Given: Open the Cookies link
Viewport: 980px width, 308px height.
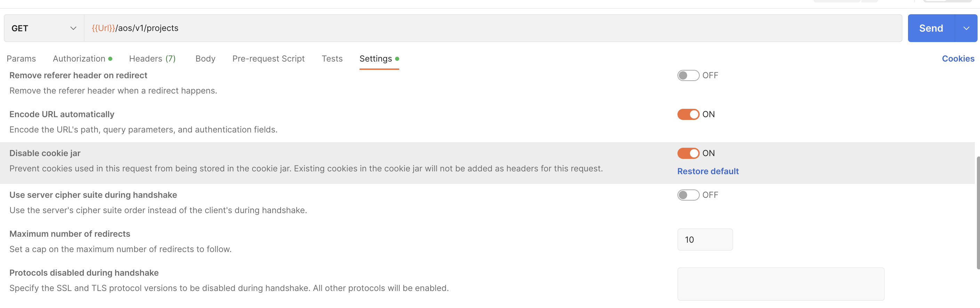Looking at the screenshot, I should [957, 58].
